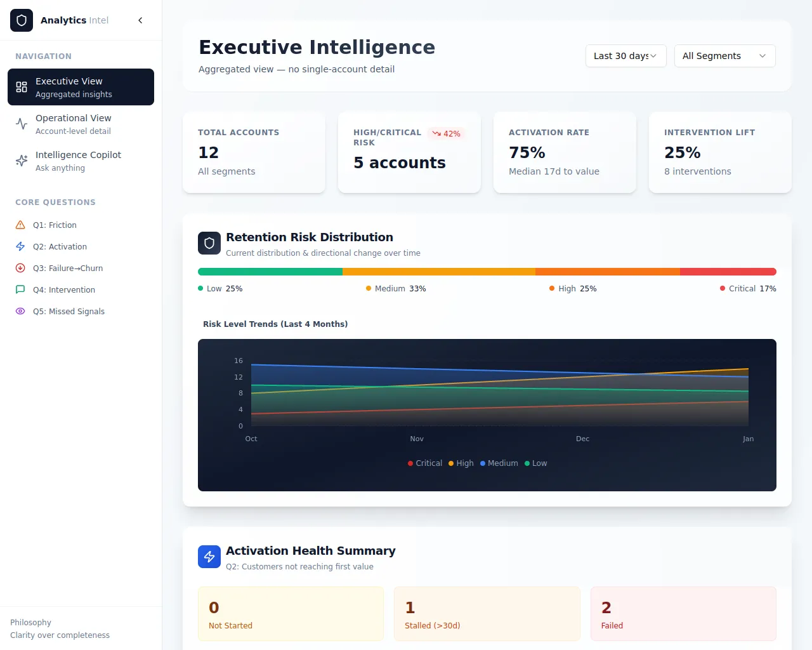Click the red Critical segment of risk bar
The image size is (812, 650).
(728, 272)
